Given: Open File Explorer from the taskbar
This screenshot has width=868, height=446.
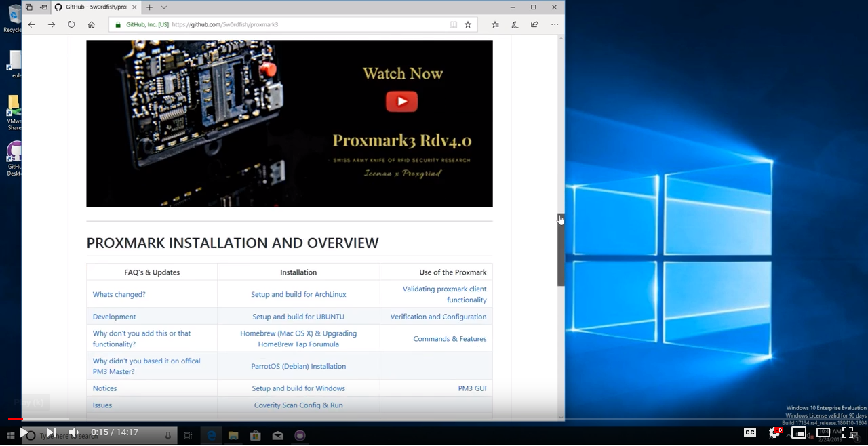Looking at the screenshot, I should pos(233,435).
